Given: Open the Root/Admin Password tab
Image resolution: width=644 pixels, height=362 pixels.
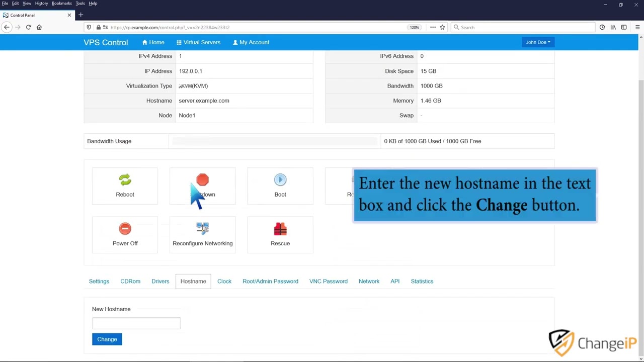Looking at the screenshot, I should (270, 281).
